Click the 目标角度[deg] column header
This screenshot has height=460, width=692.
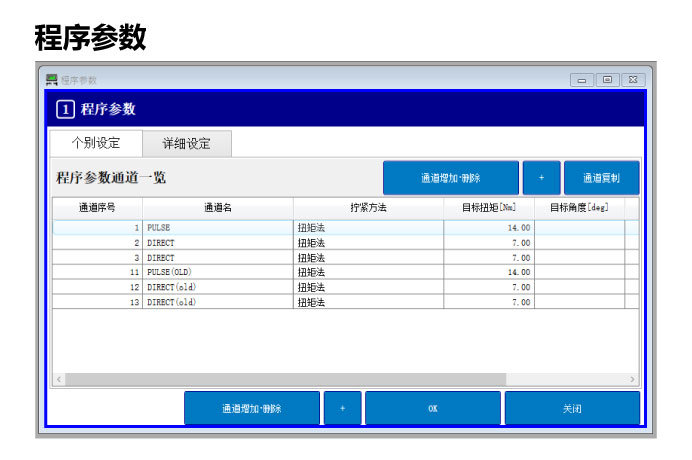579,208
